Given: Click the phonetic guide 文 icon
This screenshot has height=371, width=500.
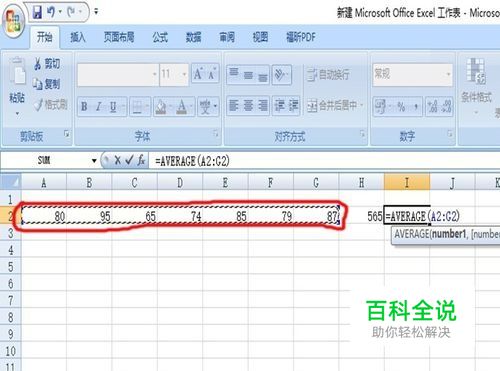Looking at the screenshot, I should click(205, 106).
